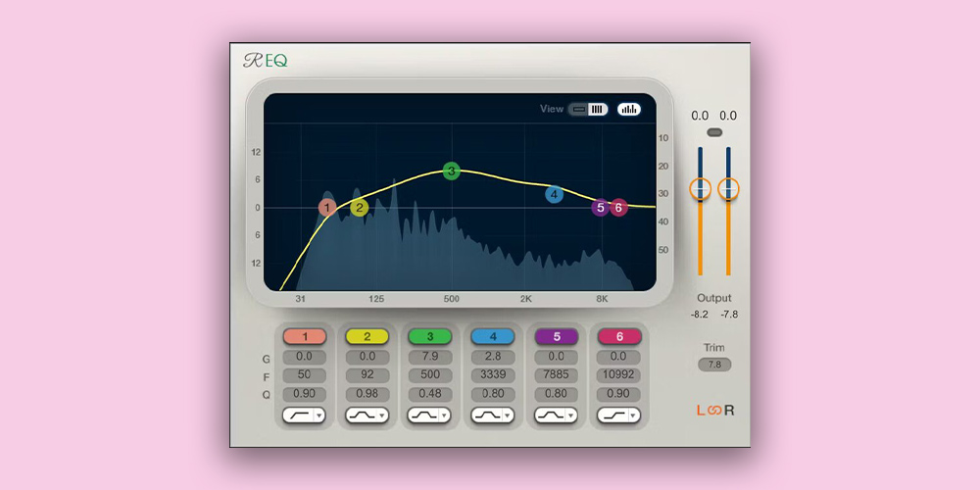Toggle band 2 yellow button
The height and width of the screenshot is (490, 980).
click(x=367, y=337)
